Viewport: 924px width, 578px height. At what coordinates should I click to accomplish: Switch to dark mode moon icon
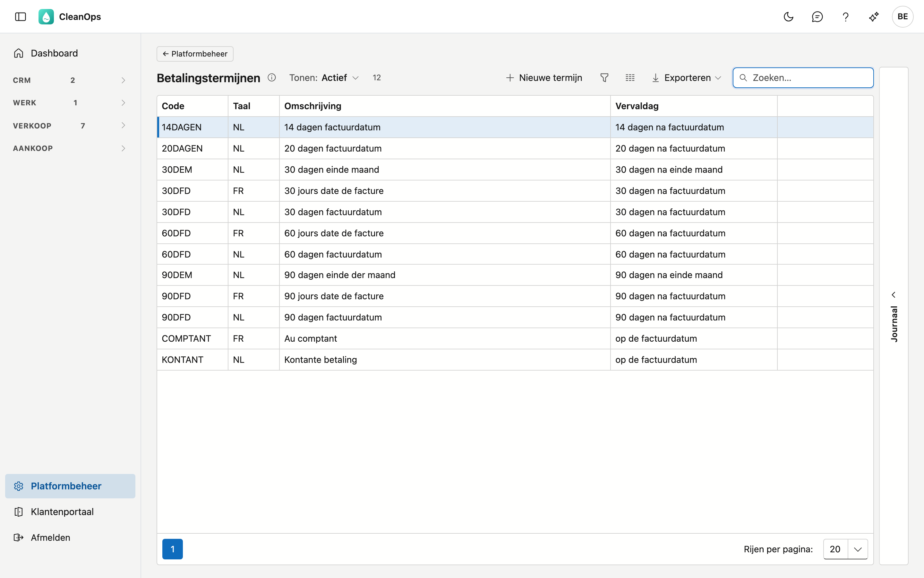(789, 16)
